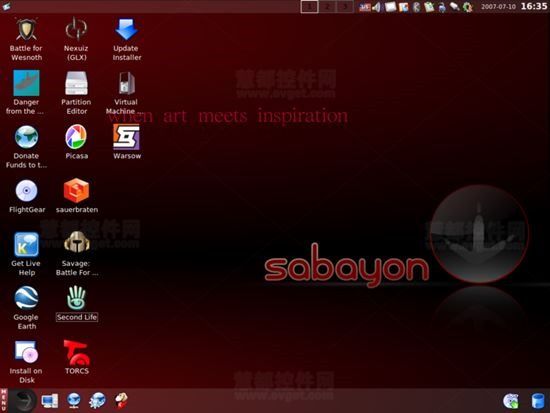
Task: Select the Virtual Machine desktop icon
Action: tap(127, 83)
